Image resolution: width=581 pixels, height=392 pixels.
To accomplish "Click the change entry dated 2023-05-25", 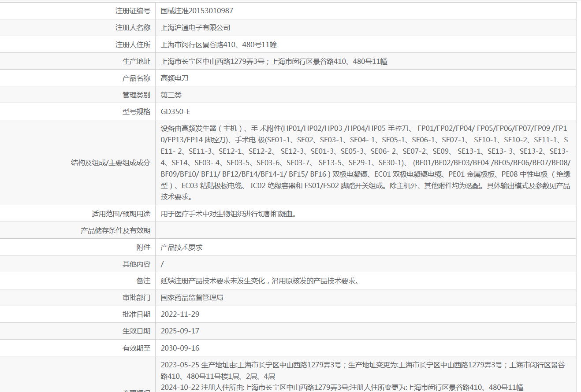I will (x=363, y=370).
